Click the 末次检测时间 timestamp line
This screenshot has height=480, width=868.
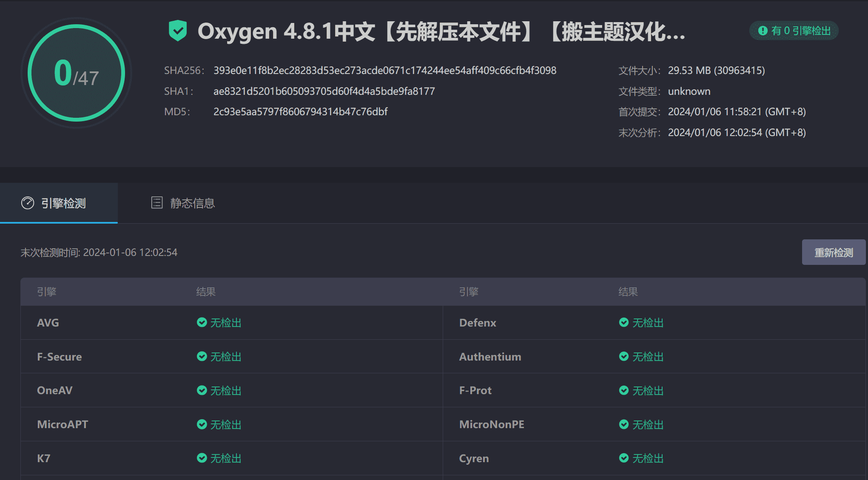tap(99, 253)
